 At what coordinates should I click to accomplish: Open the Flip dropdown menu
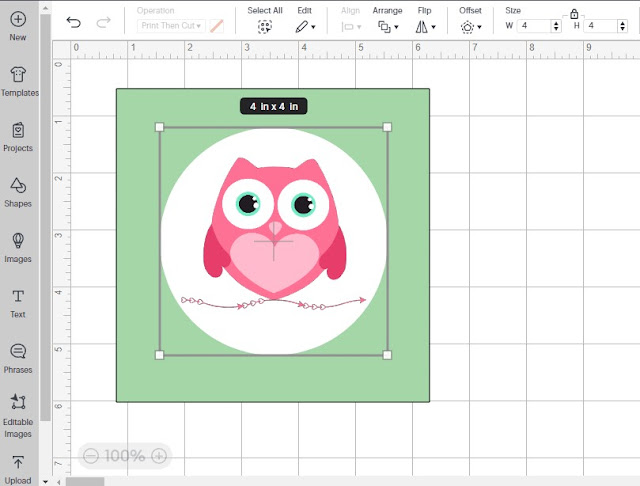[426, 27]
